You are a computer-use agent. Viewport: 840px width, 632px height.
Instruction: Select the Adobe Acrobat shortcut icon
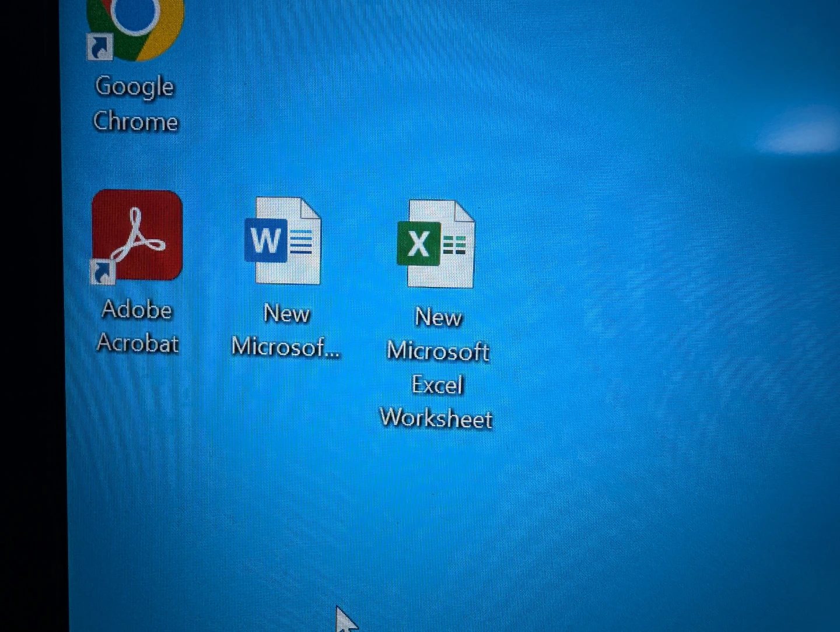click(x=137, y=236)
